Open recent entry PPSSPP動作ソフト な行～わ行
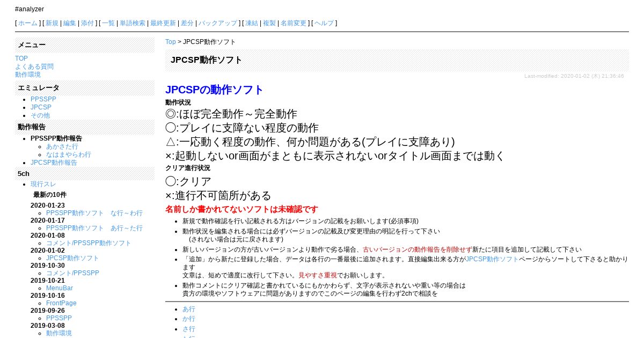644x338 pixels. point(94,213)
